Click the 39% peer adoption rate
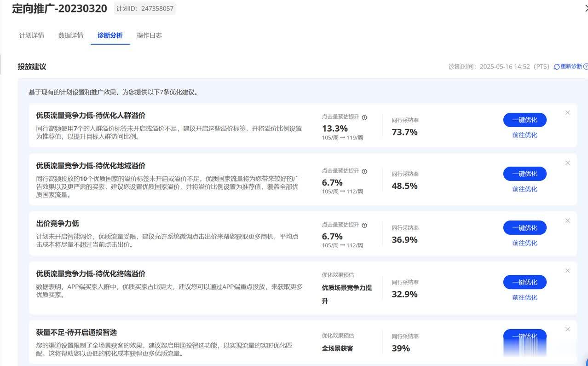This screenshot has width=588, height=366. [x=401, y=349]
